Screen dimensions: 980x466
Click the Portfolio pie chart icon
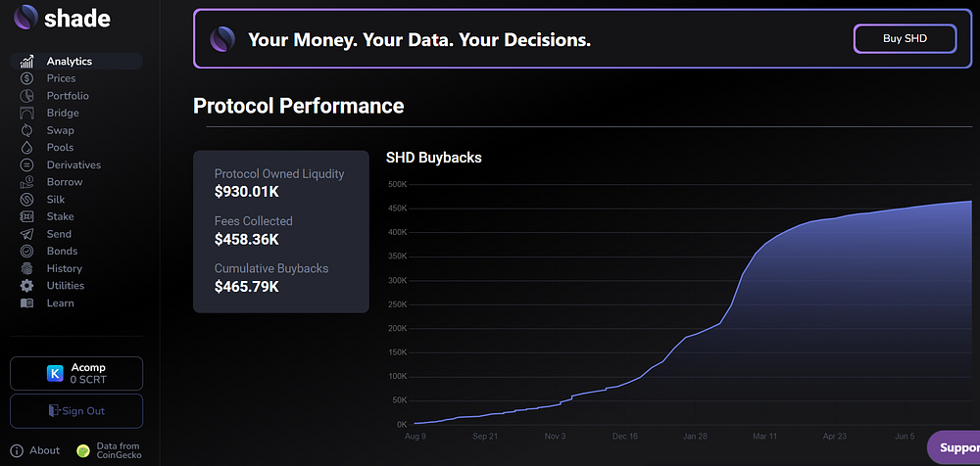(x=26, y=96)
